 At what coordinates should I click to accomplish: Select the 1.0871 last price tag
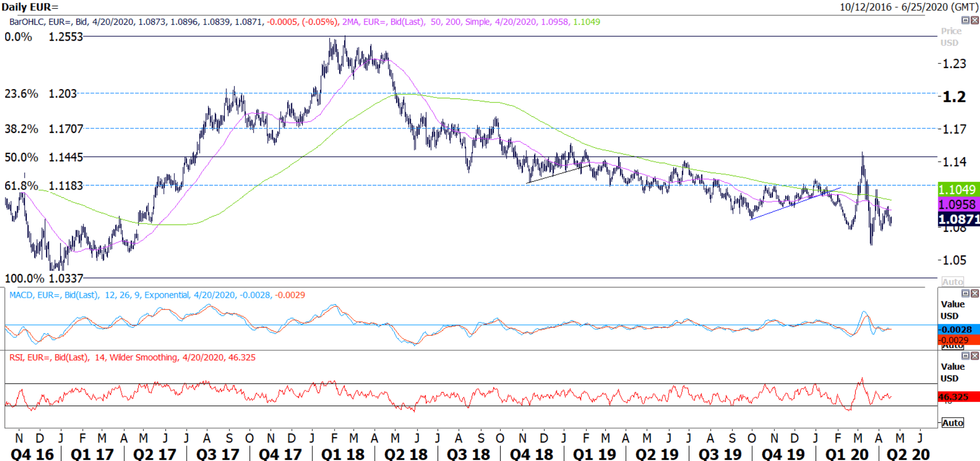[957, 219]
